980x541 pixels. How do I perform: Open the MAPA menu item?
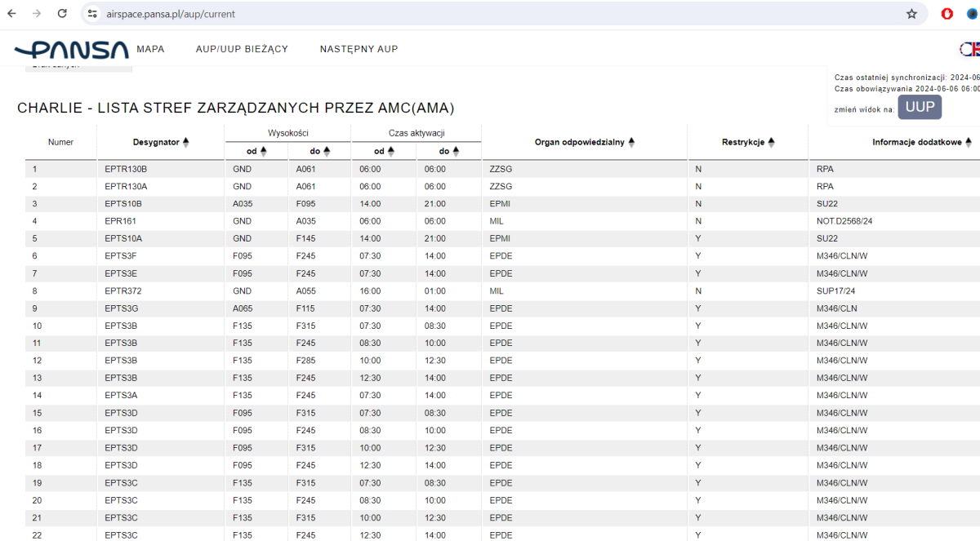(x=150, y=49)
